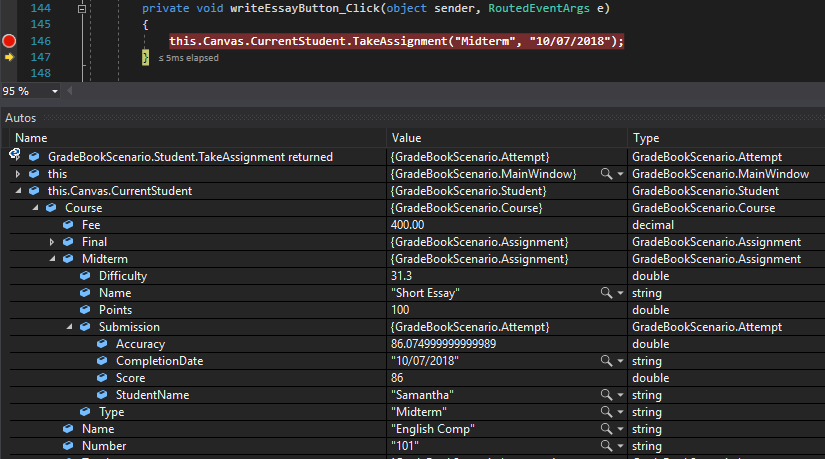Click the GradeBookScenario.Course type cell
The height and width of the screenshot is (459, 825).
(703, 208)
